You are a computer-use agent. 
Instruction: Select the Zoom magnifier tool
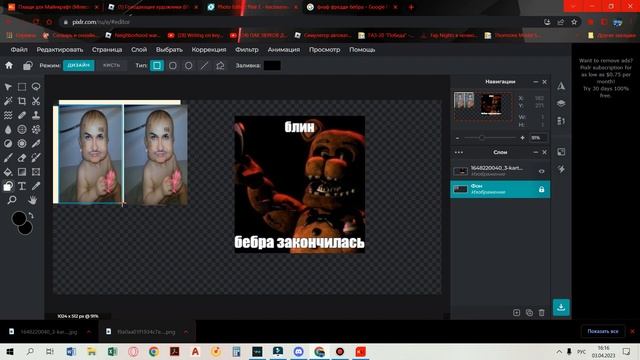[12, 200]
